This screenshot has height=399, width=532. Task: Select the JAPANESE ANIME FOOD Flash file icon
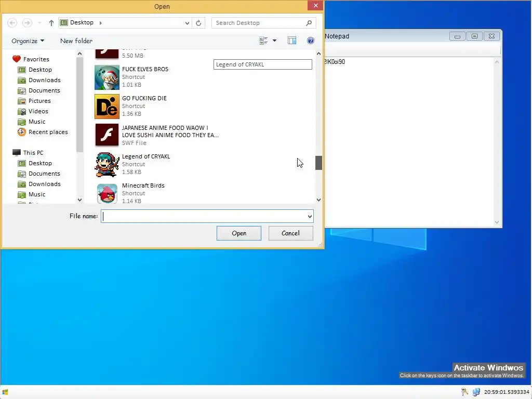[107, 135]
